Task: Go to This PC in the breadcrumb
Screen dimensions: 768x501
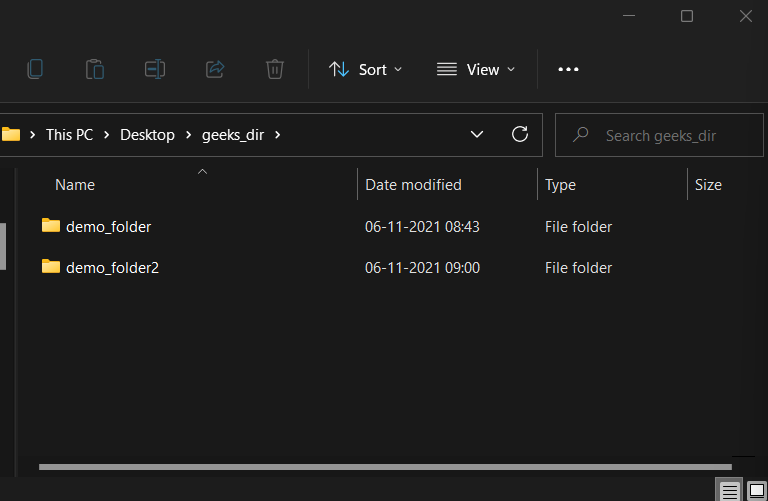Action: [69, 135]
